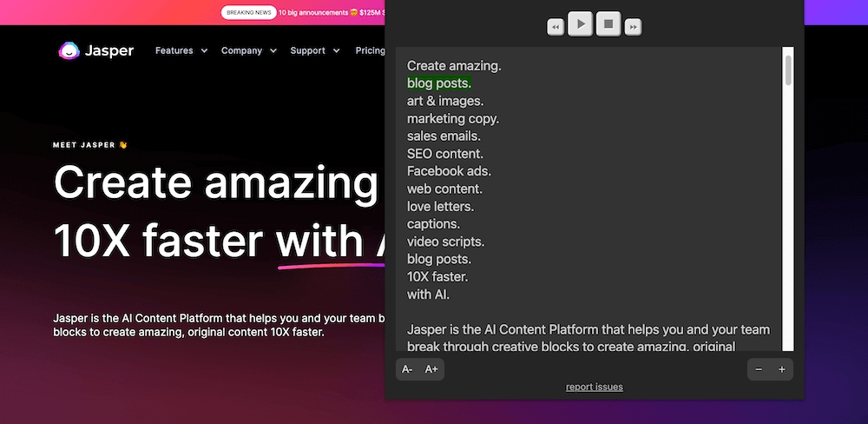Screen dimensions: 868x424
Task: Click the "love letters." line
Action: point(441,207)
